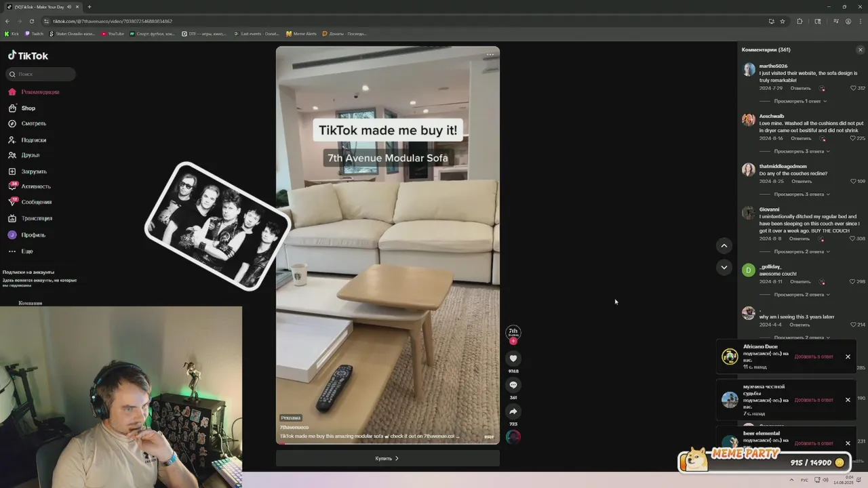Like thatmiddleagodmom's comment

pos(854,181)
